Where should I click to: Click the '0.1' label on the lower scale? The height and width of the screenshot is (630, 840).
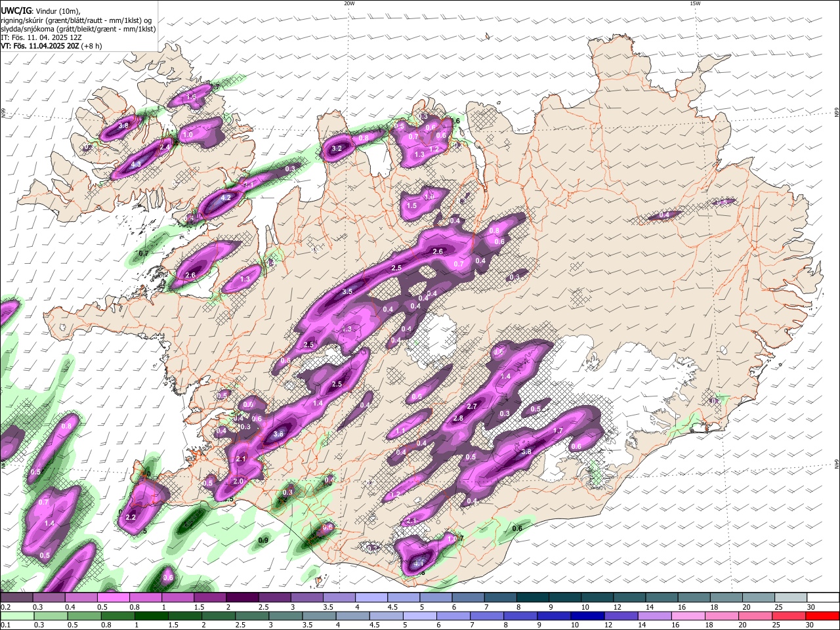pos(6,625)
